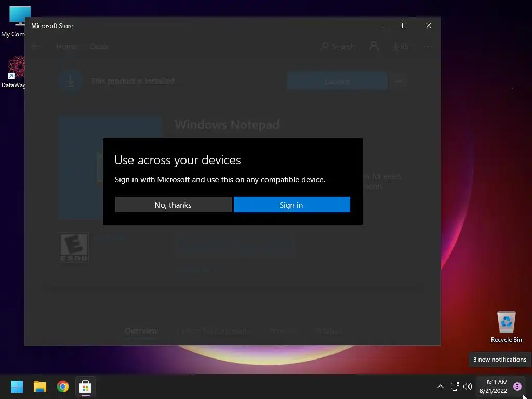532x399 pixels.
Task: Select Recycle Bin desktop icon
Action: coord(506,327)
